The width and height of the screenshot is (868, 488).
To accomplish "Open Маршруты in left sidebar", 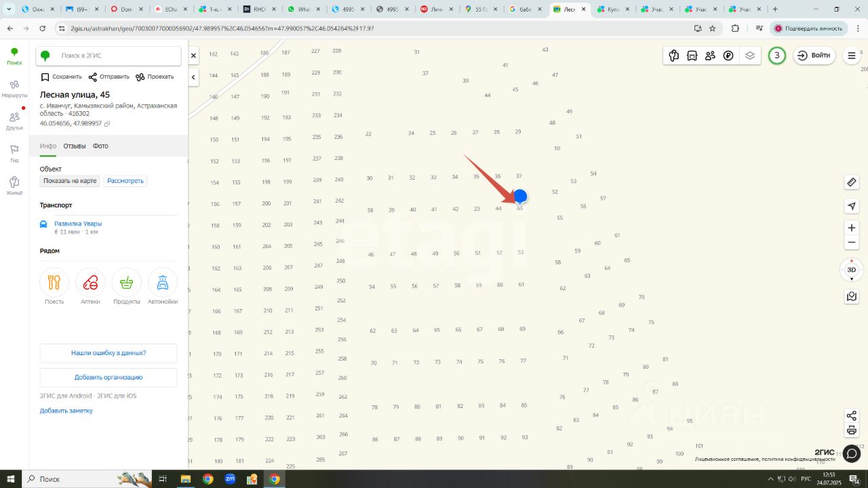I will (x=14, y=88).
